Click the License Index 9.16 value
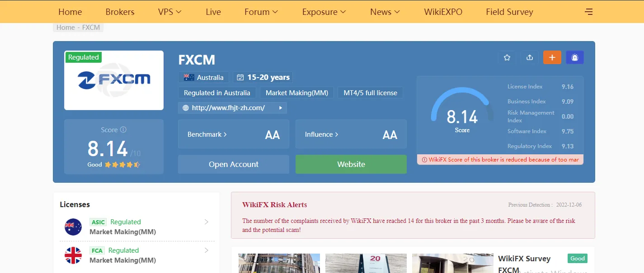This screenshot has width=644, height=273. 568,87
